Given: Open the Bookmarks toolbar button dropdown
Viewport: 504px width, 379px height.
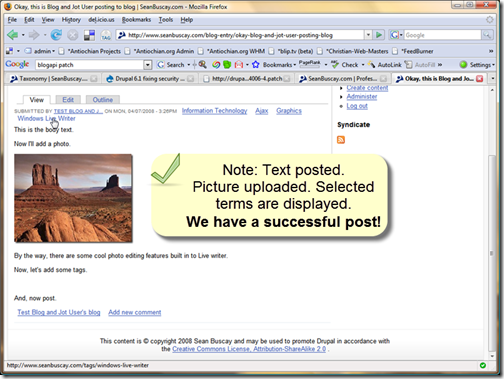Looking at the screenshot, I should [295, 65].
